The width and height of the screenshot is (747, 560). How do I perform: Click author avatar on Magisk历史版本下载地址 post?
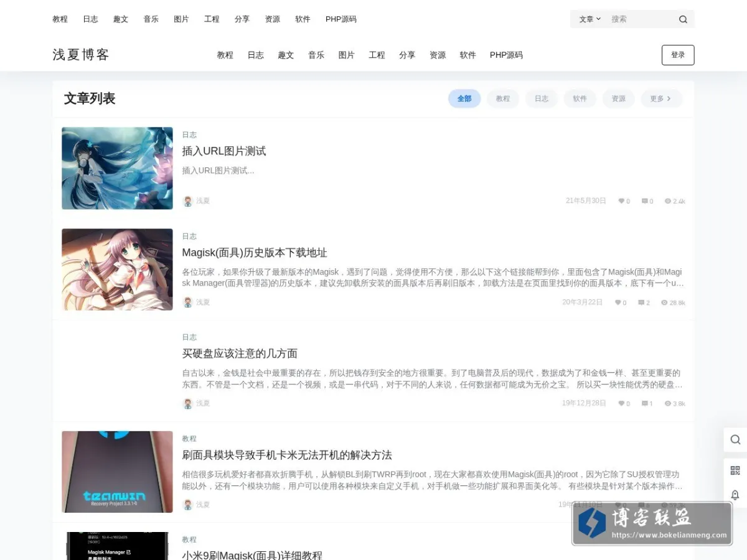coord(187,302)
